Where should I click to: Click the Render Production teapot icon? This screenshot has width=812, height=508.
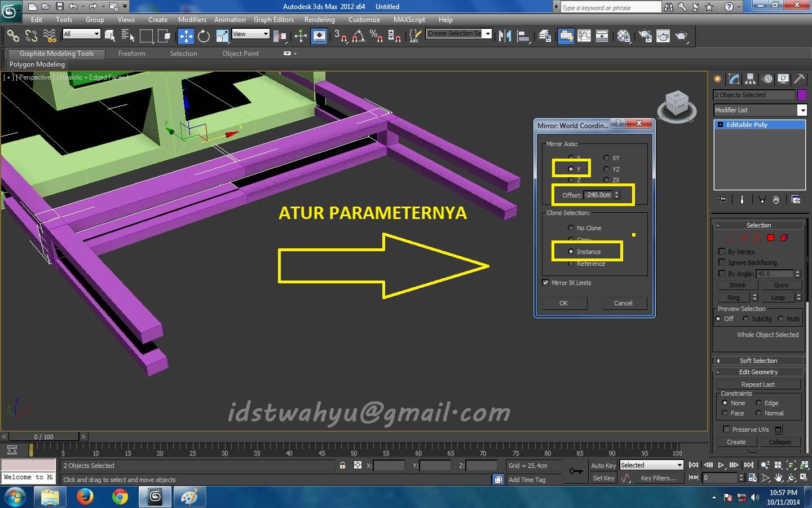pyautogui.click(x=682, y=36)
